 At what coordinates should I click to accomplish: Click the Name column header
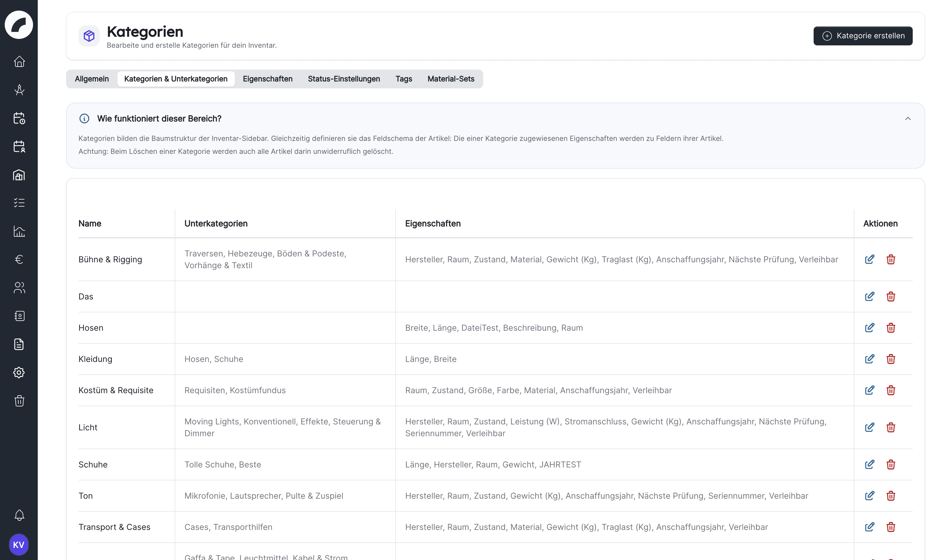[89, 223]
